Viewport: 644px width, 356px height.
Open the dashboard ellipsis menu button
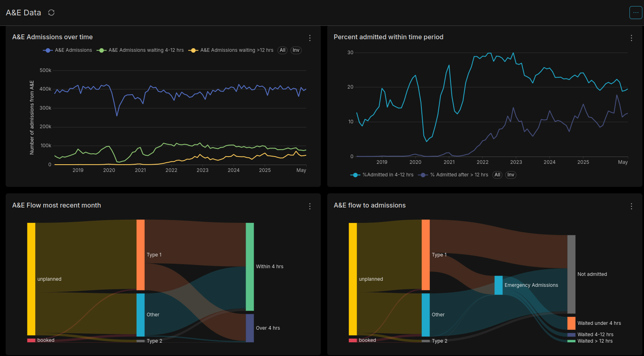tap(636, 13)
